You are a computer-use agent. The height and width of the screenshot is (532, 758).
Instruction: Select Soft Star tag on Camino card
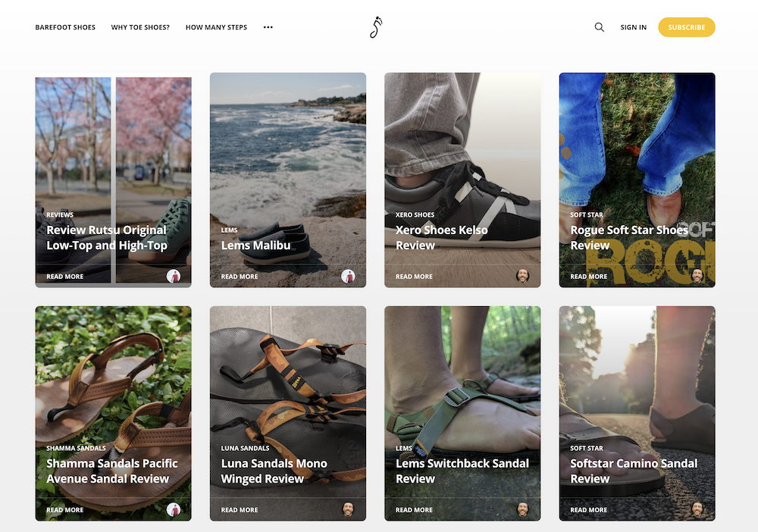pyautogui.click(x=587, y=448)
